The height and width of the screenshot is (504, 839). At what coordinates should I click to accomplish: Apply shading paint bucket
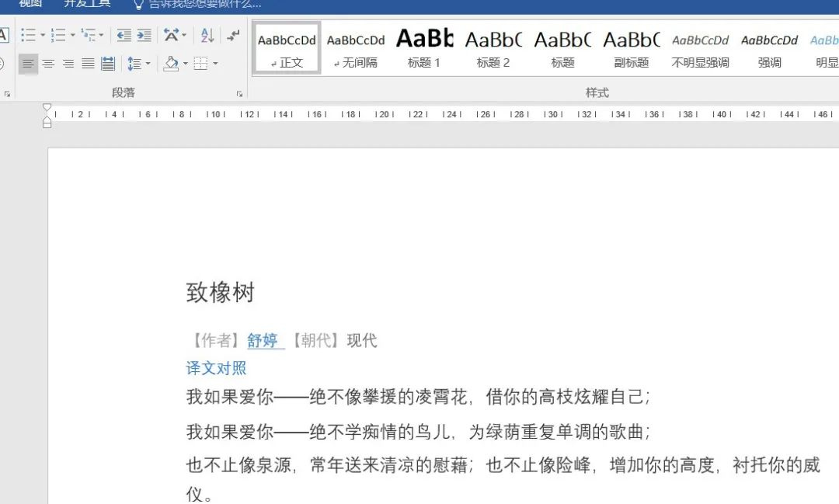171,64
